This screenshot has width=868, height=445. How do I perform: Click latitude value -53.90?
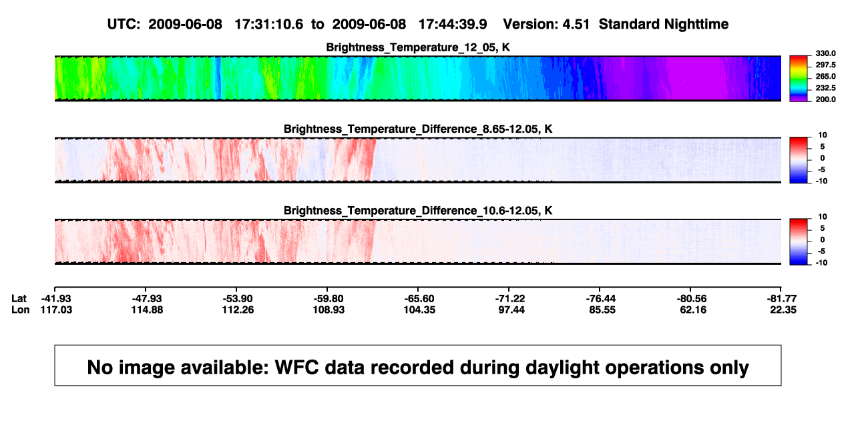(x=236, y=298)
